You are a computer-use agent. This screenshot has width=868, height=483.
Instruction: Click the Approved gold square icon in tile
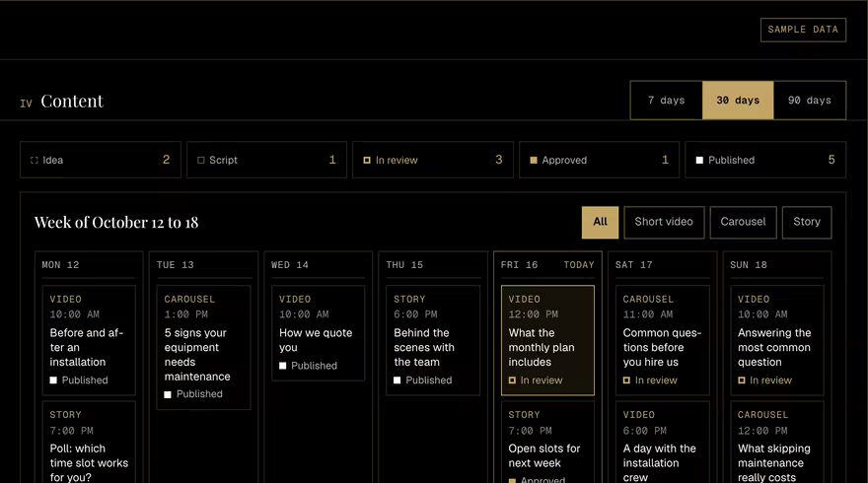click(534, 160)
